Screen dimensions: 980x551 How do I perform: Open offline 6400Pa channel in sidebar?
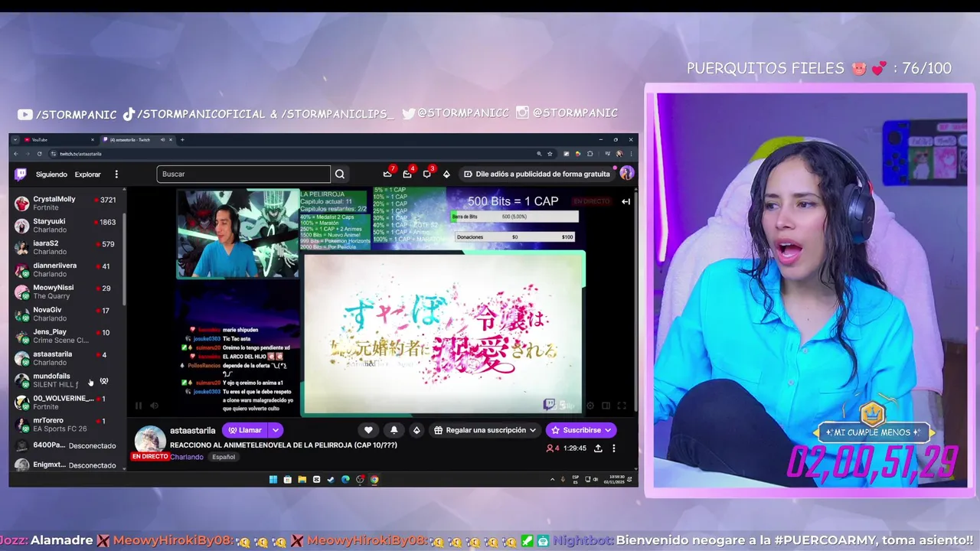click(x=67, y=445)
